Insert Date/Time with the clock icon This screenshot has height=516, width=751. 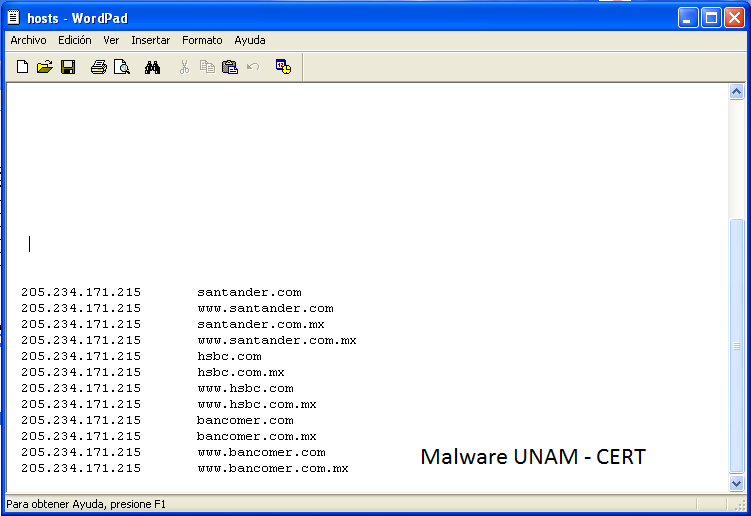(283, 67)
